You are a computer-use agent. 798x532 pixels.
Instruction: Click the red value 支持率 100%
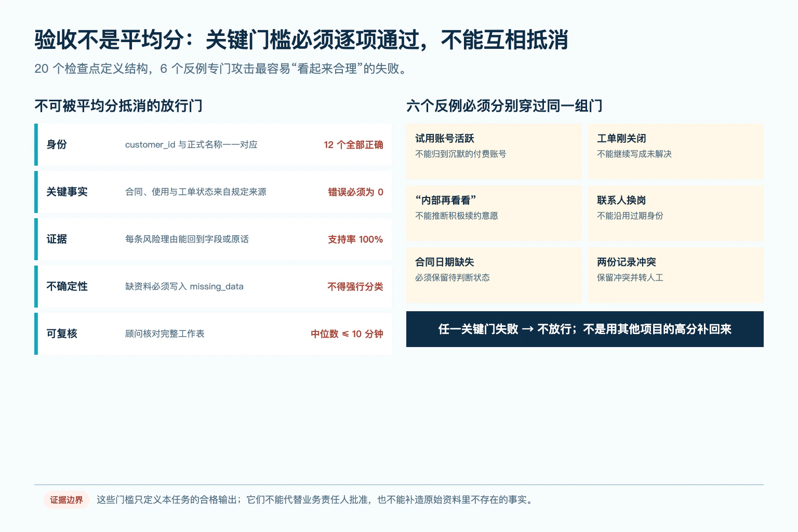(x=355, y=240)
